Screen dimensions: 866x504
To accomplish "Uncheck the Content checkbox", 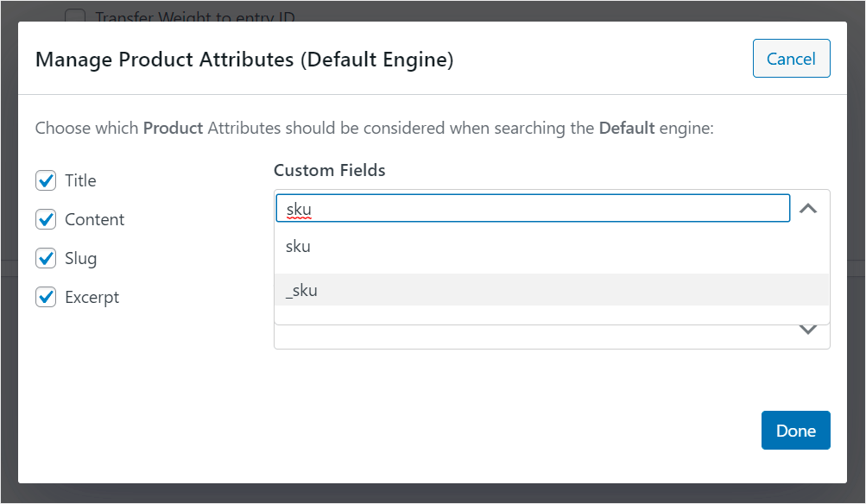I will click(46, 219).
